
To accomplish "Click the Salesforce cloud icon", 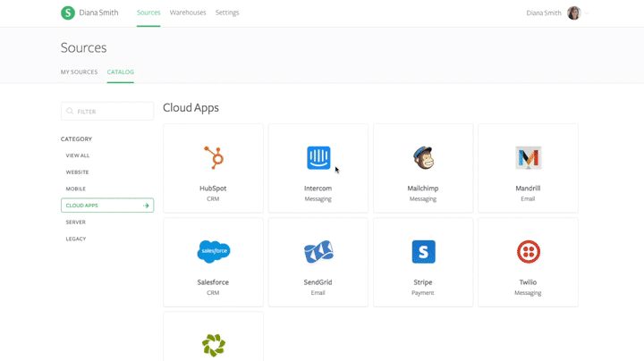I will click(x=213, y=251).
